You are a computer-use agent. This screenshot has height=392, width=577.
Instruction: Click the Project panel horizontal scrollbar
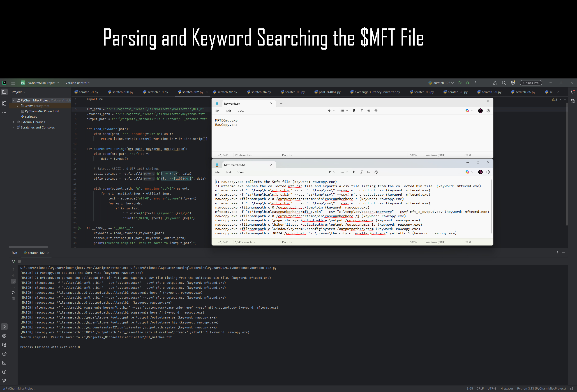(28, 247)
